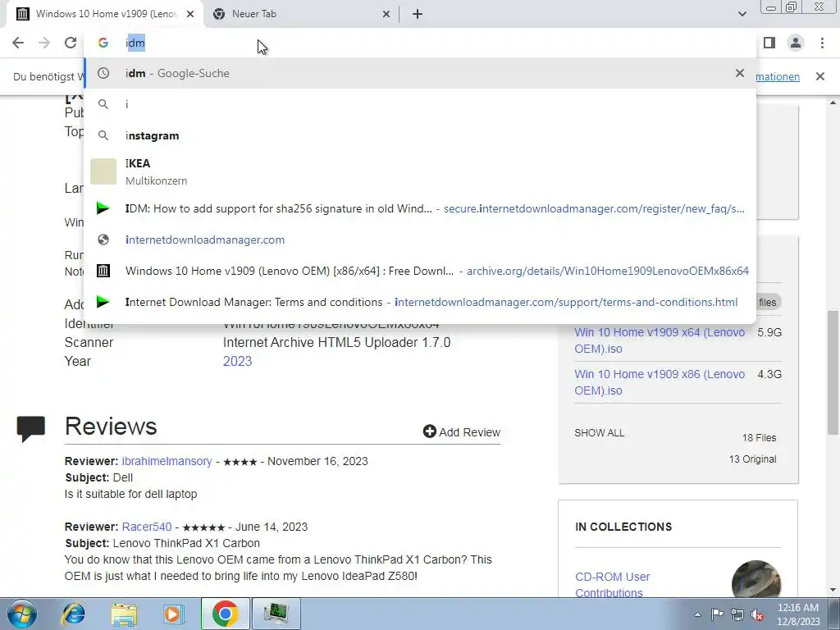Close the Neuer Tab tab
840x630 pixels.
386,14
